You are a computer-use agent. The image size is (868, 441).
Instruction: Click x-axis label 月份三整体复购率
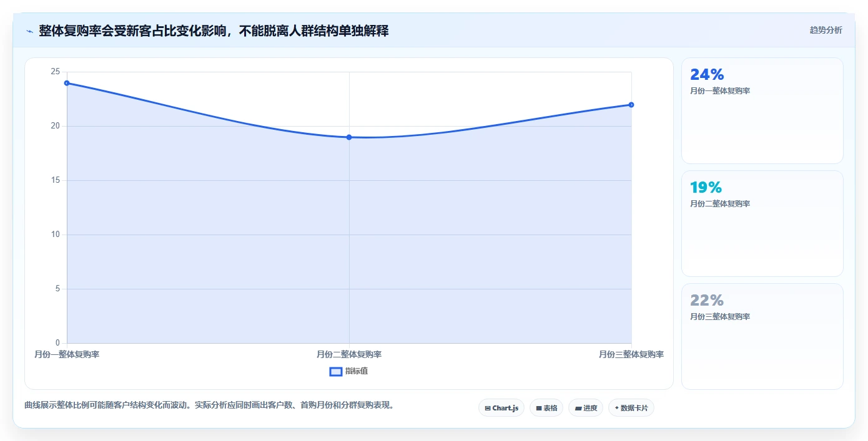click(x=631, y=354)
